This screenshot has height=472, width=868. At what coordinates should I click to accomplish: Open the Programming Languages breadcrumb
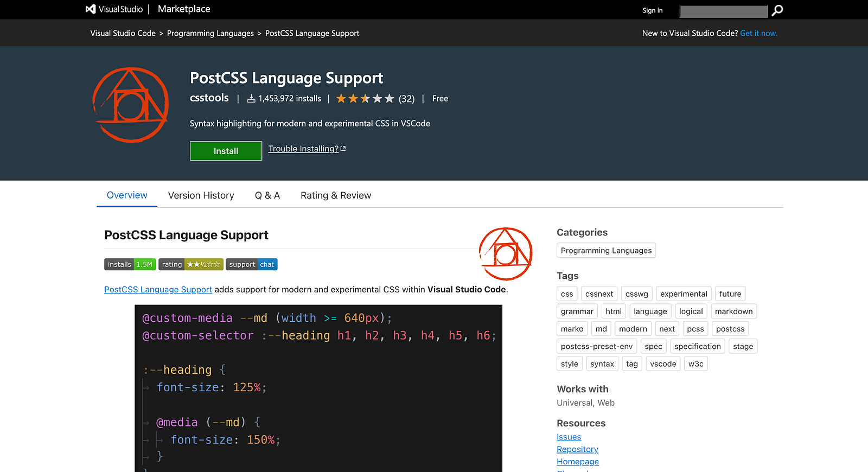[210, 33]
